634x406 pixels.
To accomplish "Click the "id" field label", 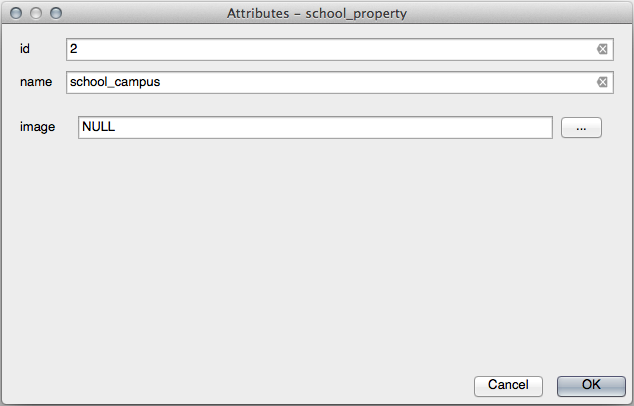I will pos(25,49).
